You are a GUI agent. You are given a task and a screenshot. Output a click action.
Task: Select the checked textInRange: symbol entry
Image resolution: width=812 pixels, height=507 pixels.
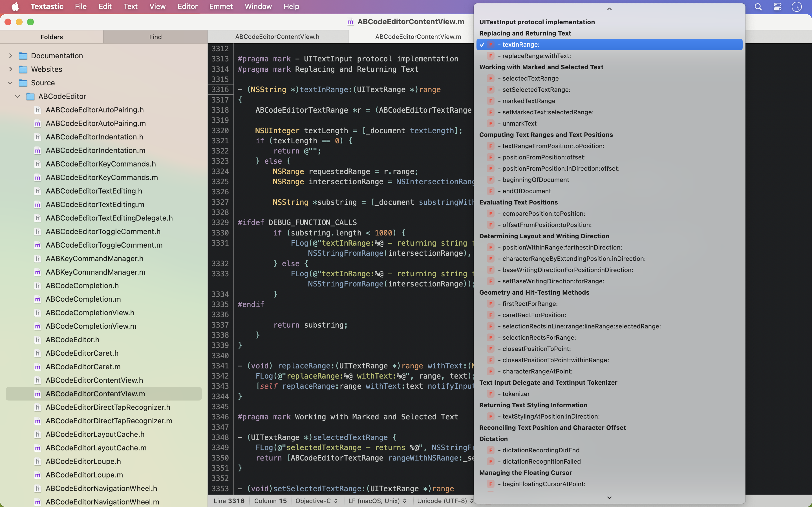tap(609, 45)
